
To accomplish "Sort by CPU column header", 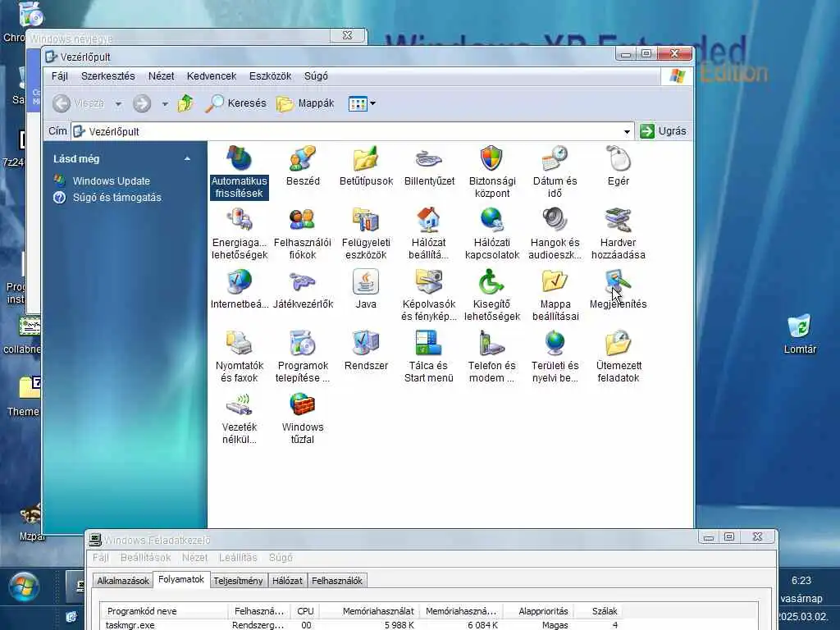I will click(305, 611).
